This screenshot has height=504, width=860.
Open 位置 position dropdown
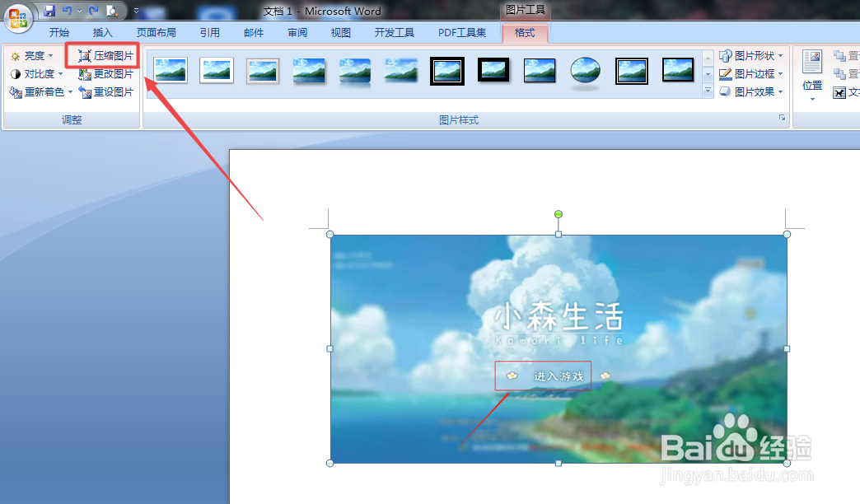[812, 76]
